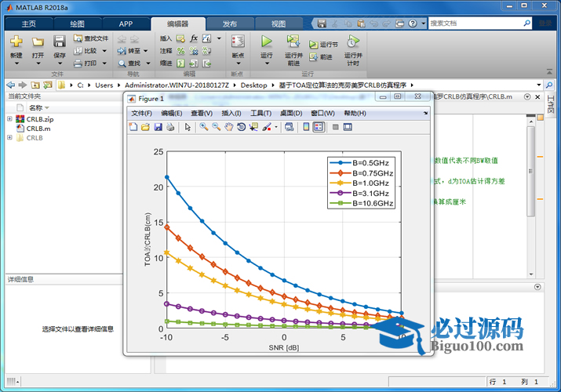The height and width of the screenshot is (392, 561).
Task: Toggle Brush data tool in figure toolbar
Action: 267,127
